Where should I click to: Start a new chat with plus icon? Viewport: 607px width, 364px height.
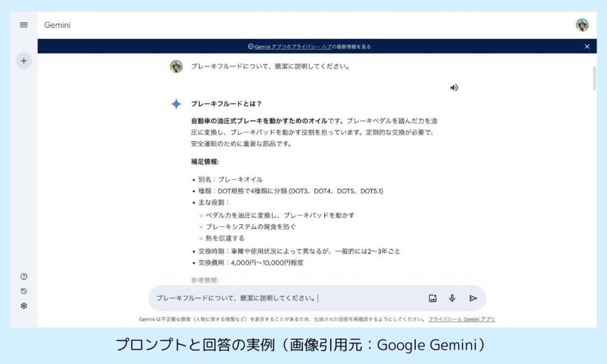[24, 61]
